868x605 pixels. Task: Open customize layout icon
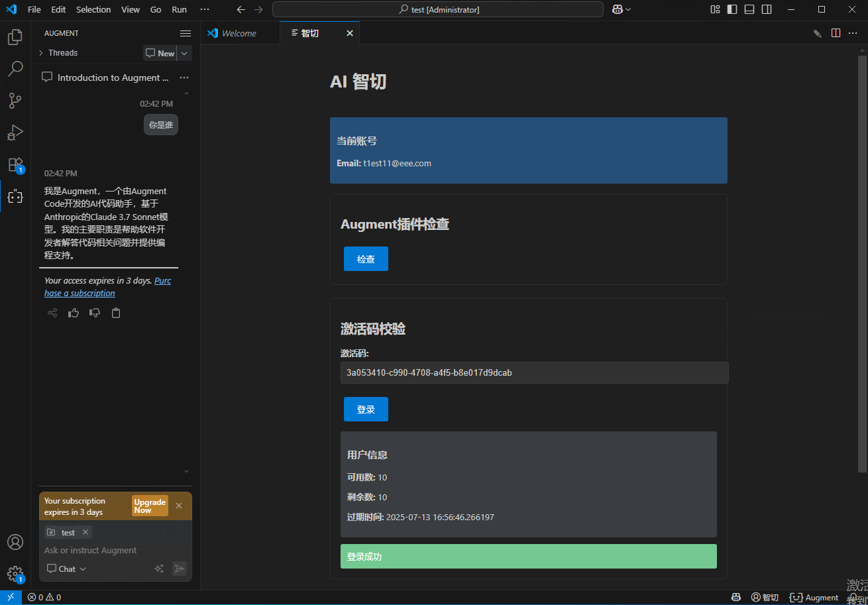715,9
